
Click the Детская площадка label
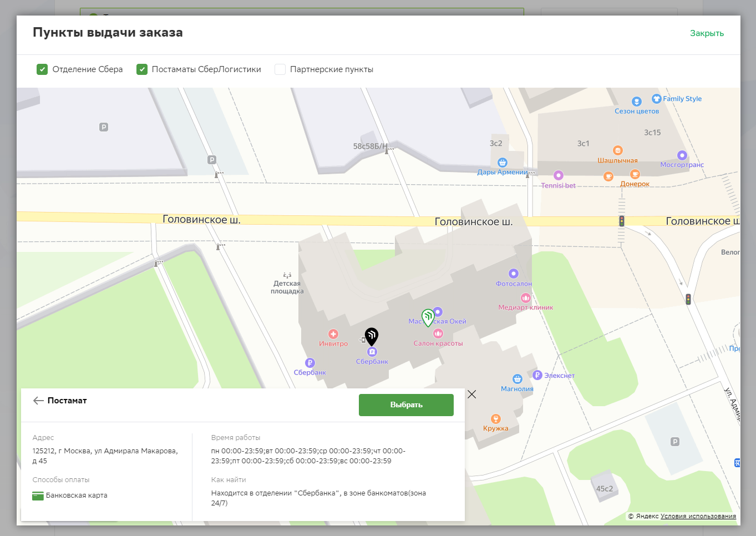pyautogui.click(x=287, y=287)
